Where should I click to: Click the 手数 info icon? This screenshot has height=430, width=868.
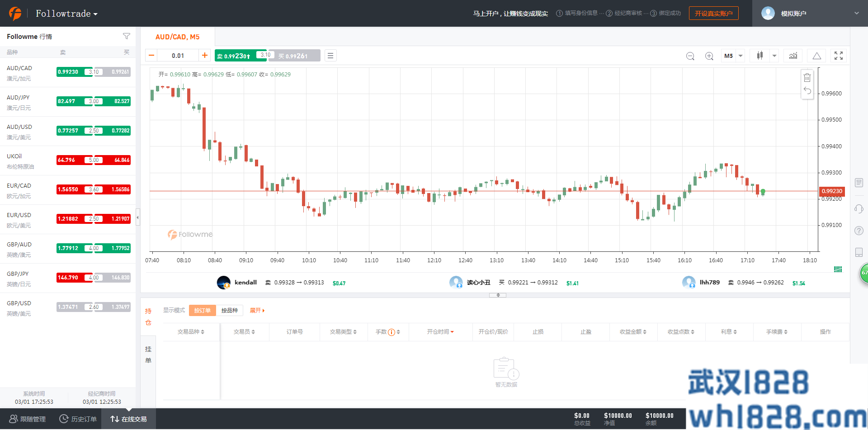point(392,332)
